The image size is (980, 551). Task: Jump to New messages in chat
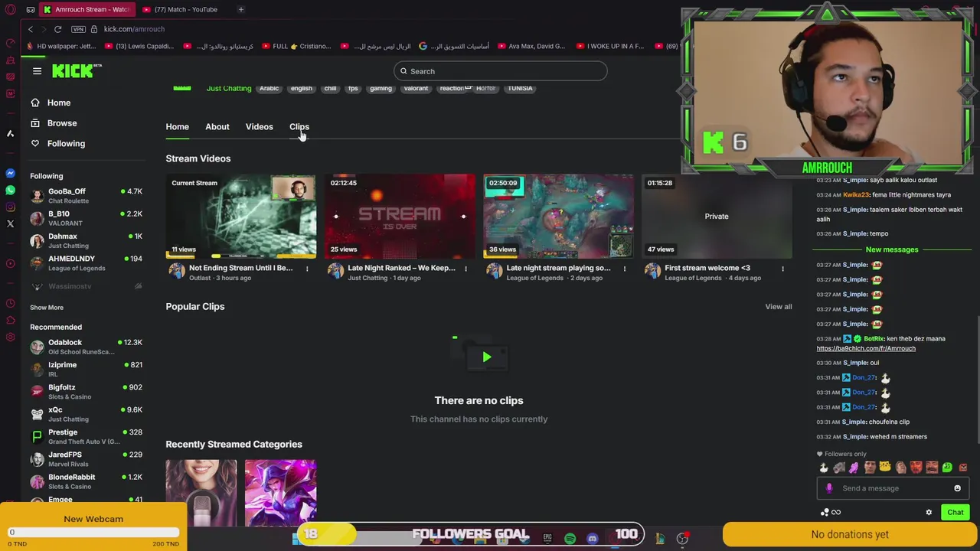[x=892, y=249]
